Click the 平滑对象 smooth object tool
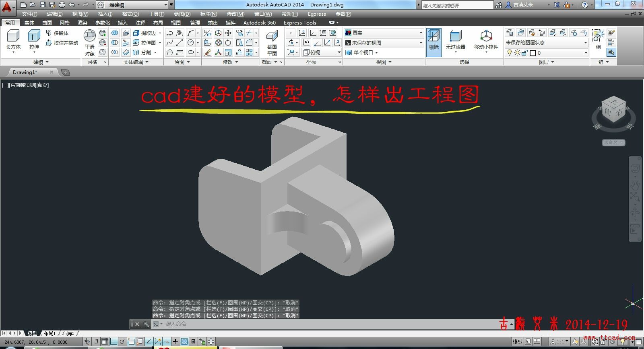This screenshot has height=349, width=644. pos(90,42)
